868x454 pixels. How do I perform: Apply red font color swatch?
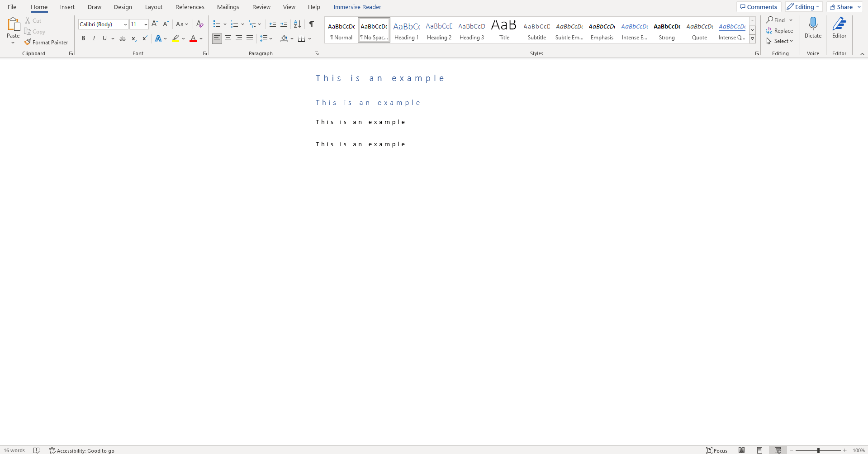coord(193,38)
